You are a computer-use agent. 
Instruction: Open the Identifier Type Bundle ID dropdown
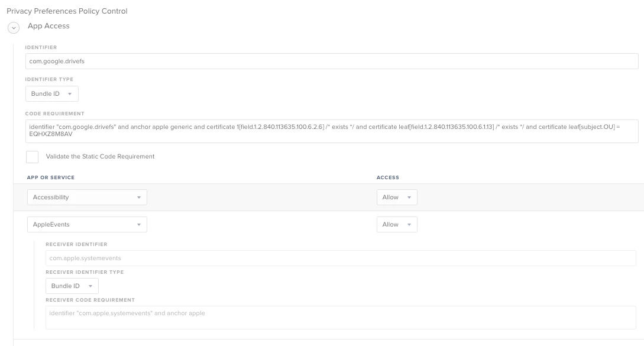(x=52, y=93)
